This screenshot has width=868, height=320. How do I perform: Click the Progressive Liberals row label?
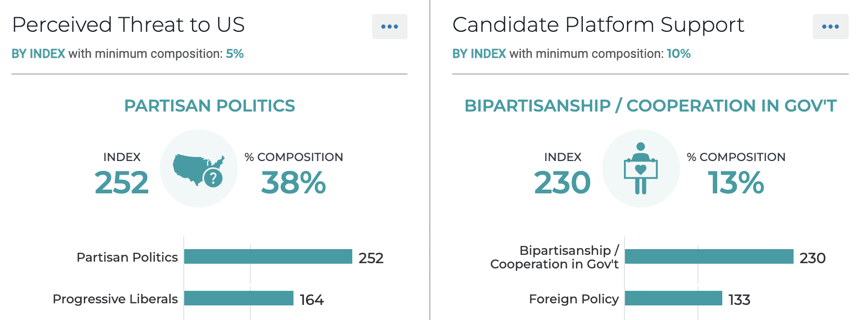tap(115, 299)
